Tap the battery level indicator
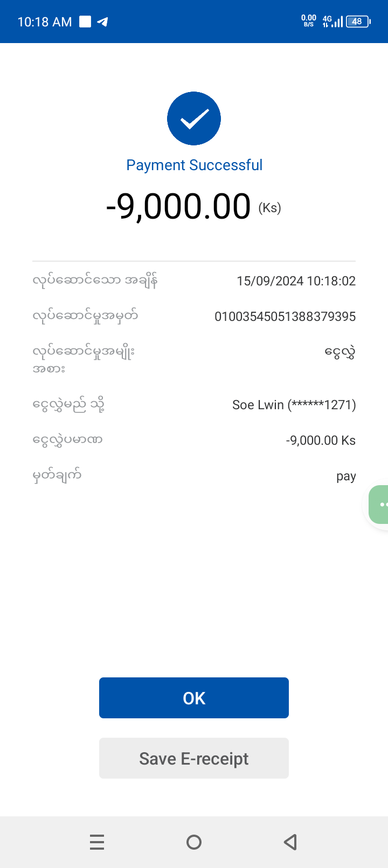This screenshot has width=388, height=868. 358,22
